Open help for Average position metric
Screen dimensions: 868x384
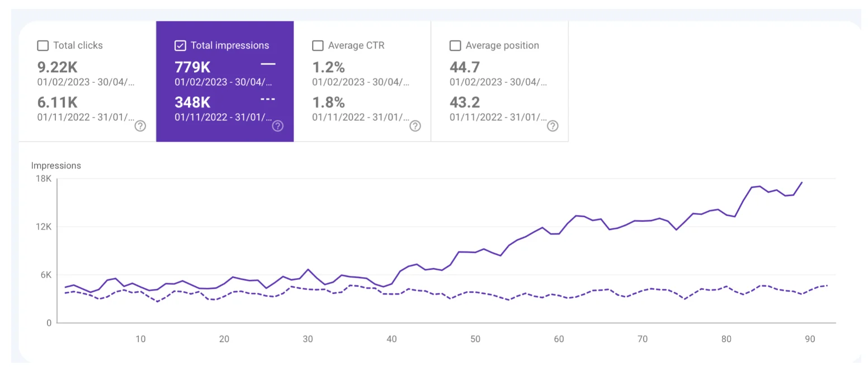[553, 126]
